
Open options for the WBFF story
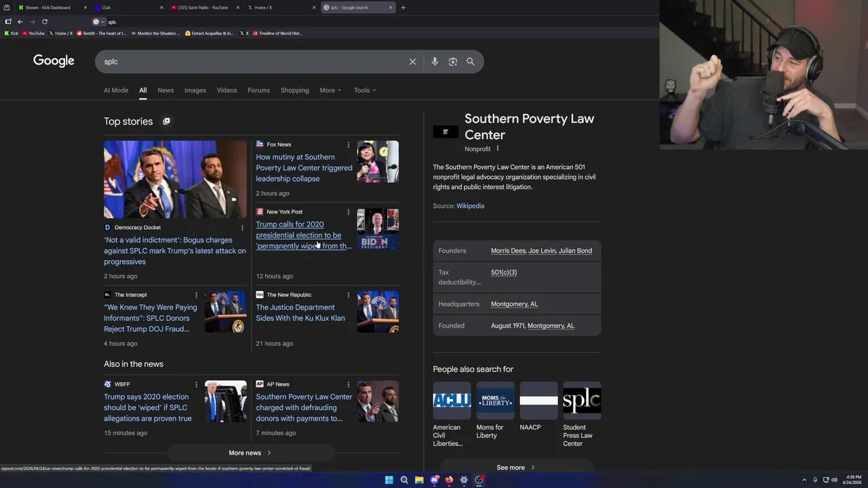coord(197,384)
